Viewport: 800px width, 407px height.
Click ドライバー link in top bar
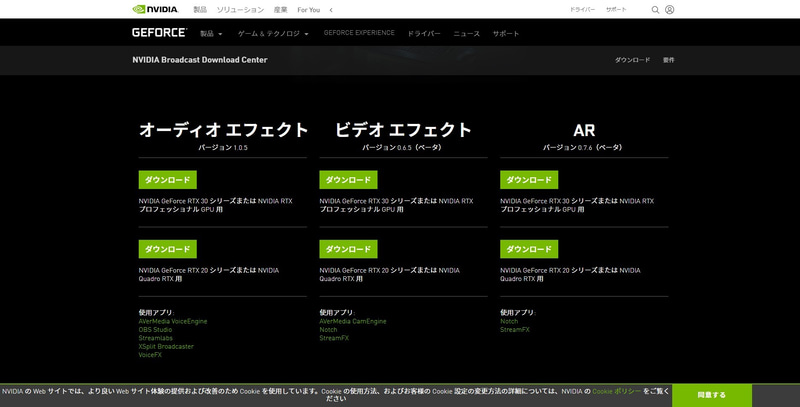pos(582,10)
